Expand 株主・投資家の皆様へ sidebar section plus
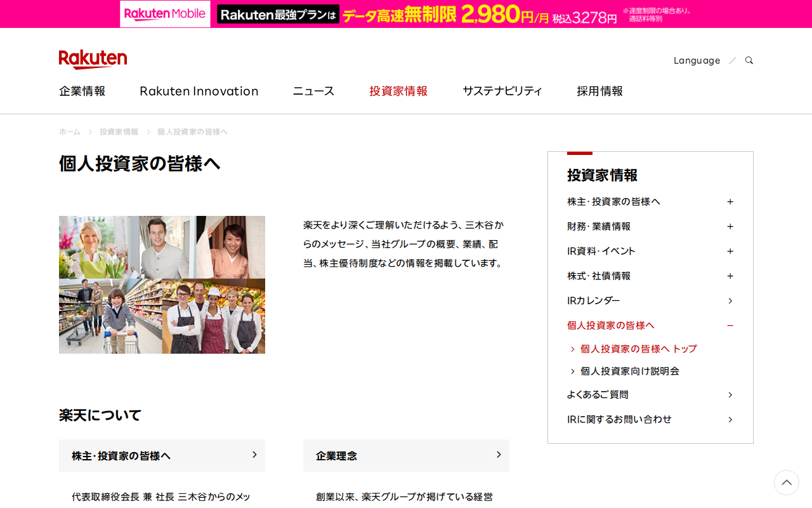 tap(730, 202)
